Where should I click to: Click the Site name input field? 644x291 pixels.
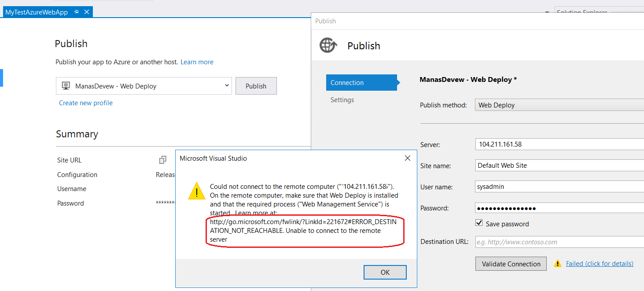pyautogui.click(x=559, y=166)
